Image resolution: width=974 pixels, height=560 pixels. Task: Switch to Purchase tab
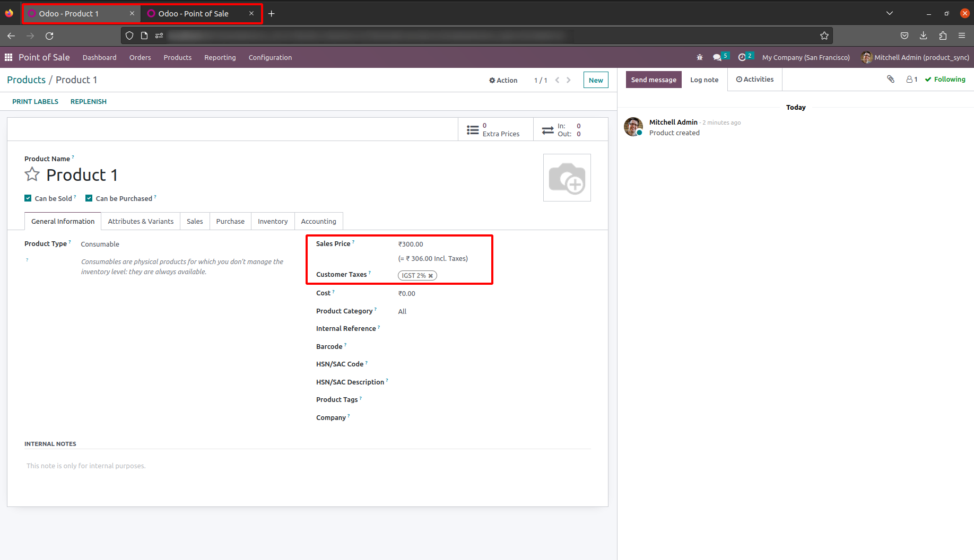pos(230,221)
